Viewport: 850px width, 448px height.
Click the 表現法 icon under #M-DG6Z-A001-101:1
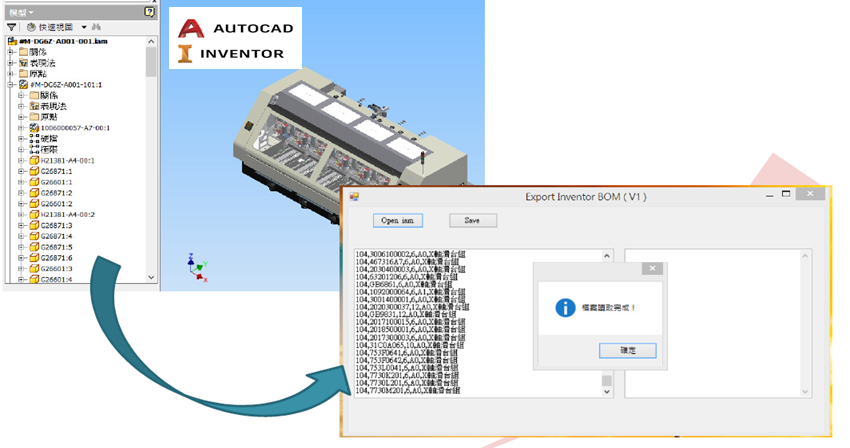34,106
